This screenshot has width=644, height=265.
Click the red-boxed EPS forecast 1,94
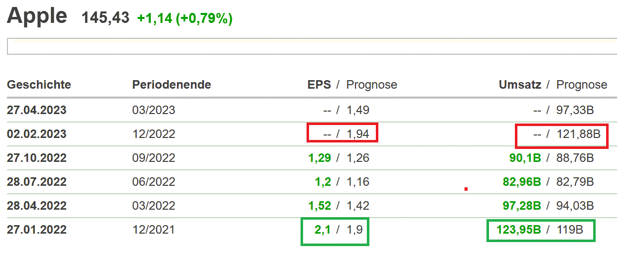coord(358,134)
